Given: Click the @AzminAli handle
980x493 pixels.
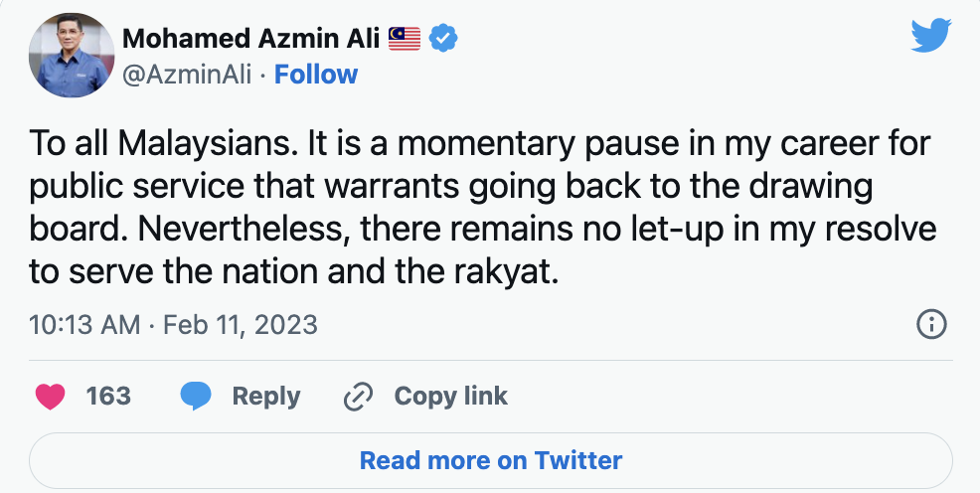Looking at the screenshot, I should pos(185,75).
